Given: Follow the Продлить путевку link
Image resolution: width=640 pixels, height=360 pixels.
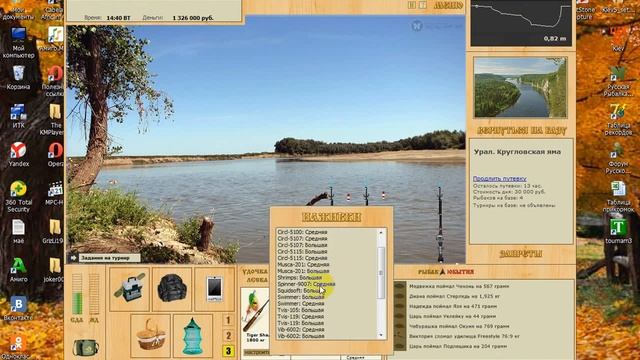Looking at the screenshot, I should point(499,179).
